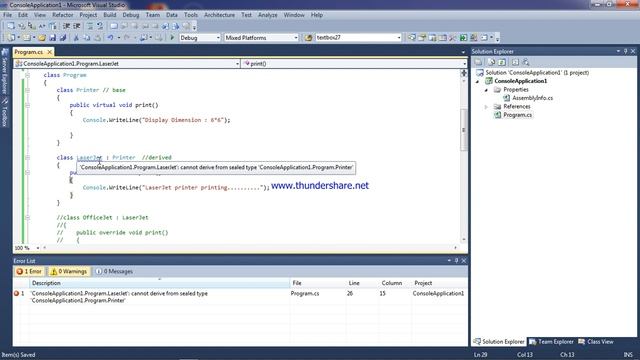Screen dimensions: 640x360
Task: Click the code editor vertical scrollbar thumb
Action: [464, 130]
